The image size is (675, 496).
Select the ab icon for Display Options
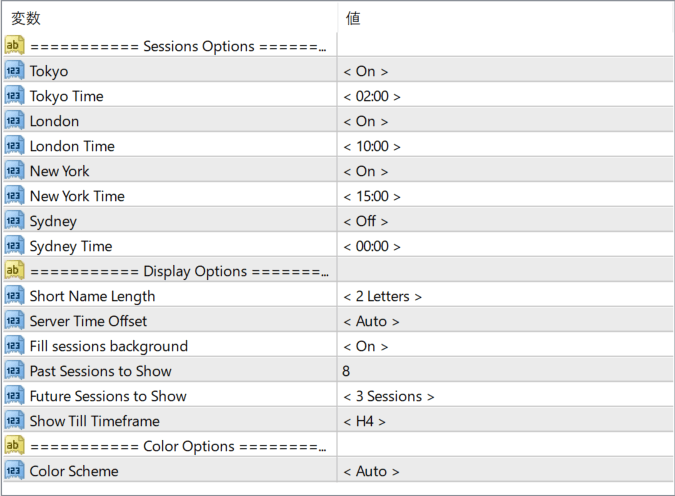[x=14, y=270]
